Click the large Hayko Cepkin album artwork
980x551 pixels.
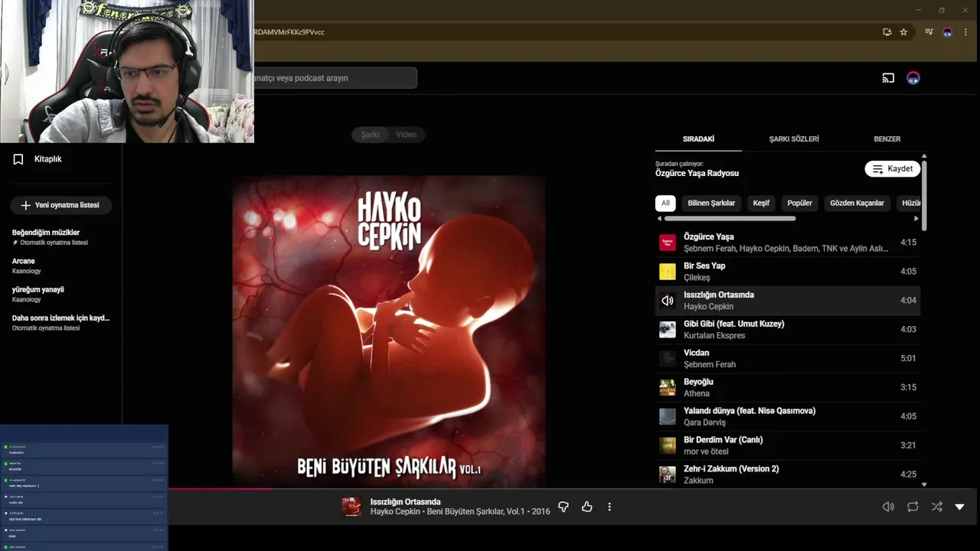point(389,331)
